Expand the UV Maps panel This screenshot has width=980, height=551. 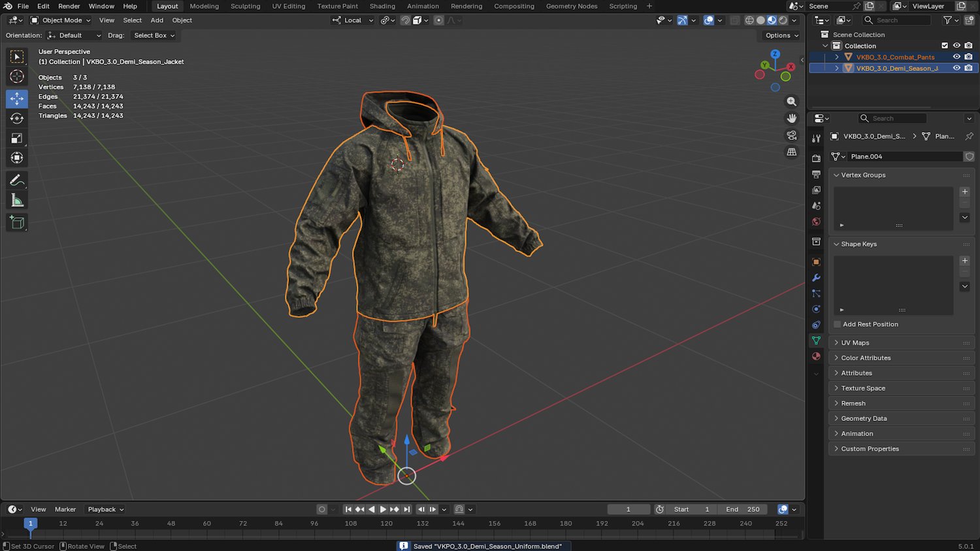click(x=855, y=342)
